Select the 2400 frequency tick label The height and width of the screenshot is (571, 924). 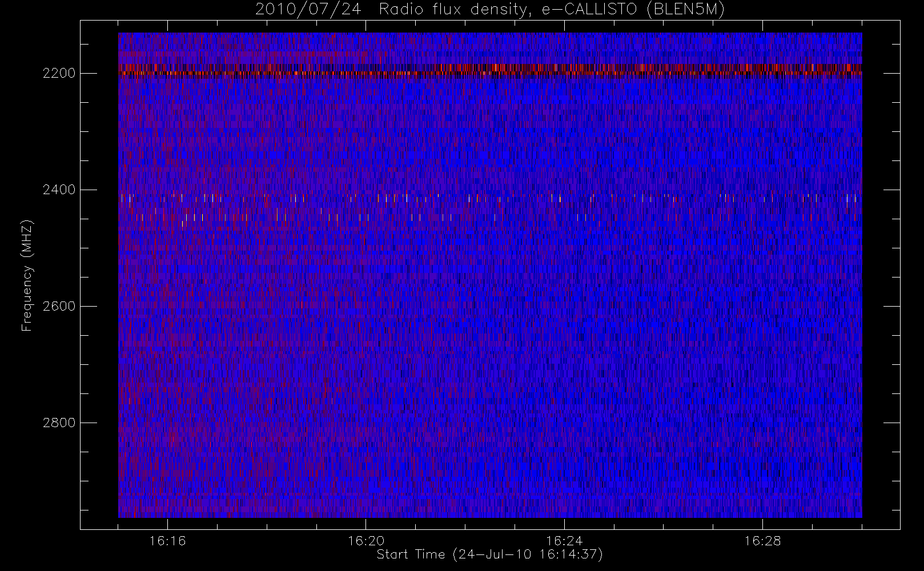pyautogui.click(x=59, y=190)
